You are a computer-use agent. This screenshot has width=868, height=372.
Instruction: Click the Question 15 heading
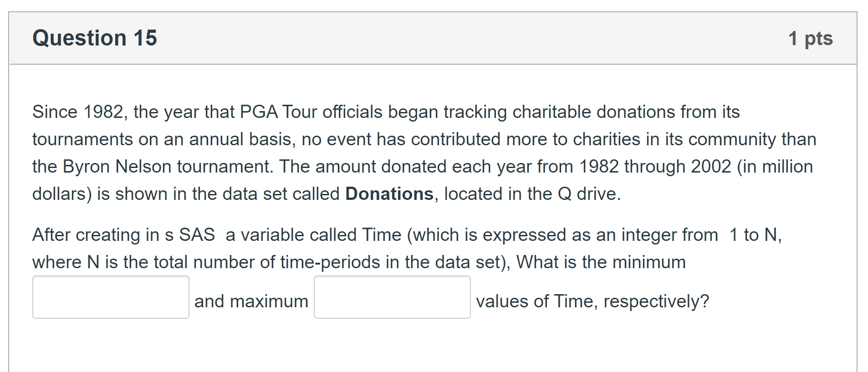tap(95, 38)
